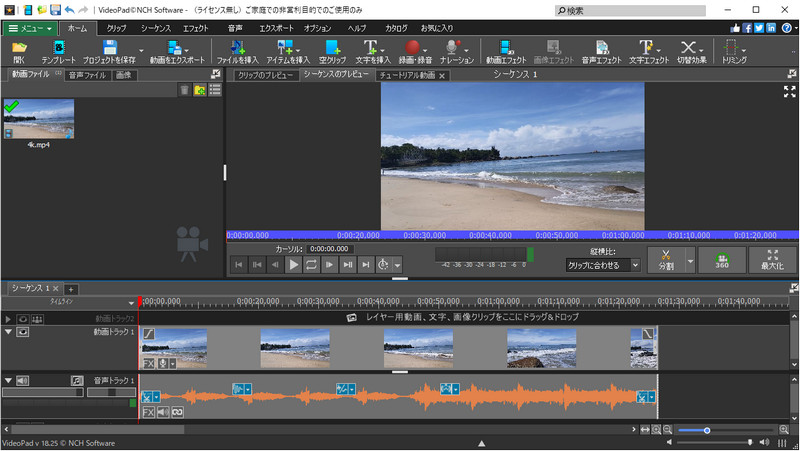
Task: Jump to sequence start button
Action: 238,264
